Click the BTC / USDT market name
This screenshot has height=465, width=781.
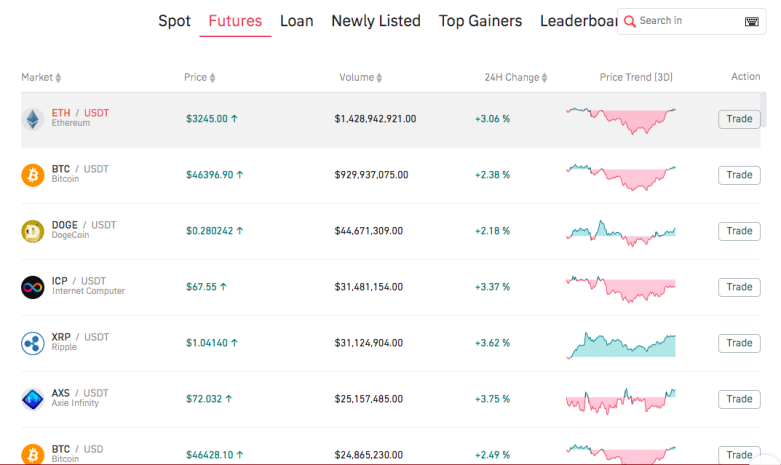click(80, 169)
